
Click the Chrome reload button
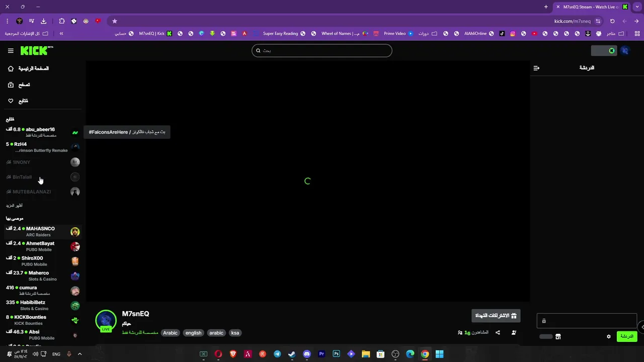[612, 21]
